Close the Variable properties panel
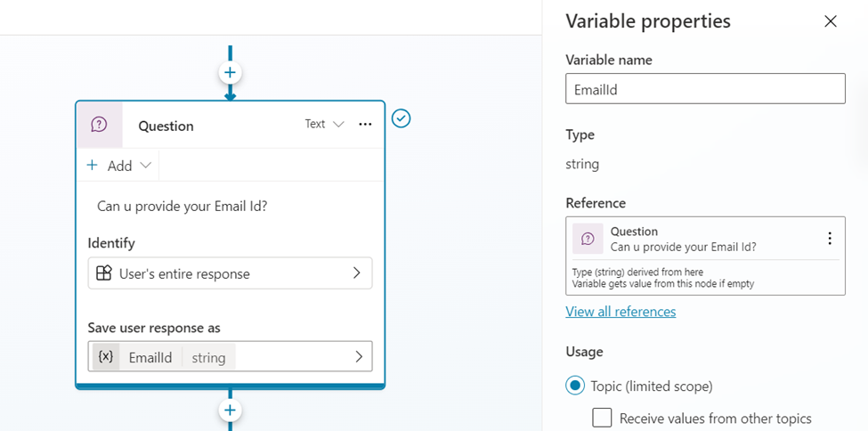The image size is (868, 431). point(831,21)
